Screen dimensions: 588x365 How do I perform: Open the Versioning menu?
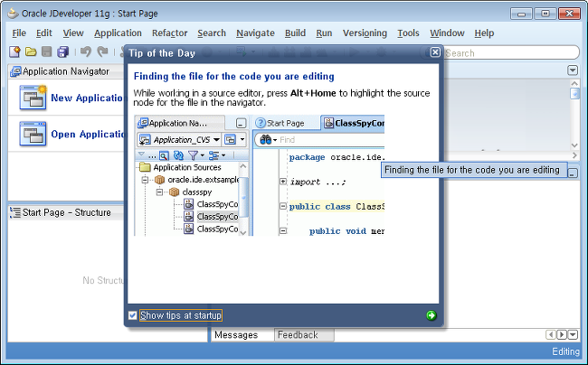point(365,33)
